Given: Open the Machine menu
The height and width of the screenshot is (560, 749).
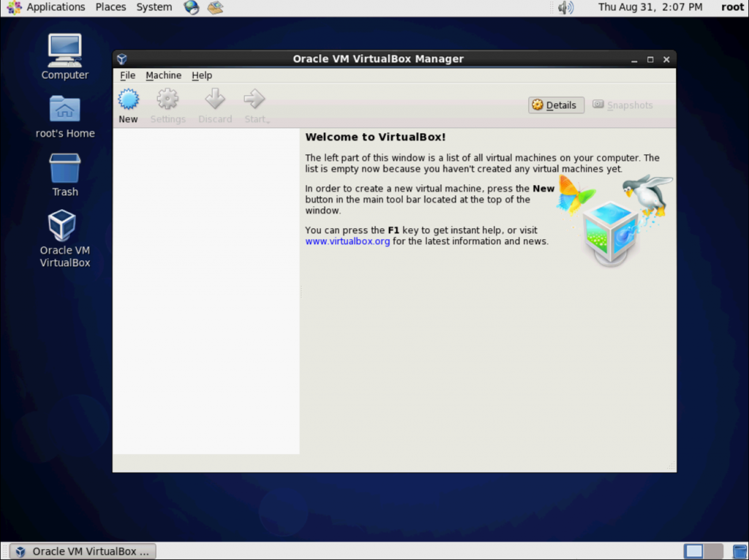Looking at the screenshot, I should pos(163,75).
